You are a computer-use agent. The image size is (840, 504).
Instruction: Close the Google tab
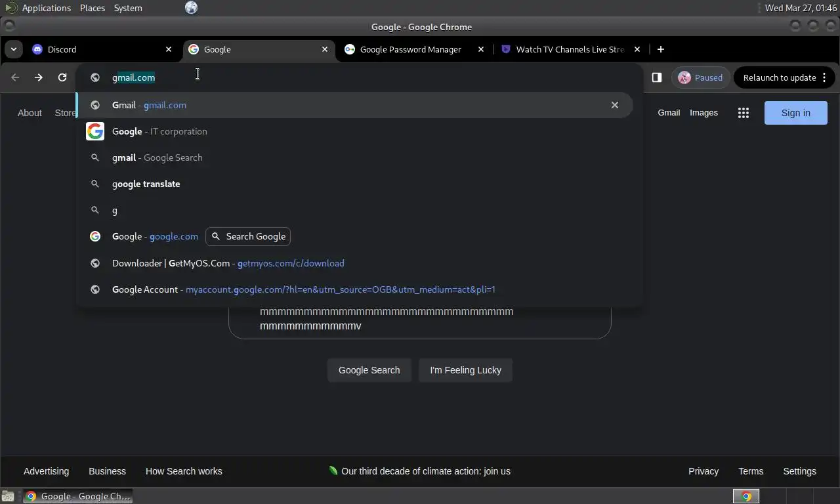325,49
